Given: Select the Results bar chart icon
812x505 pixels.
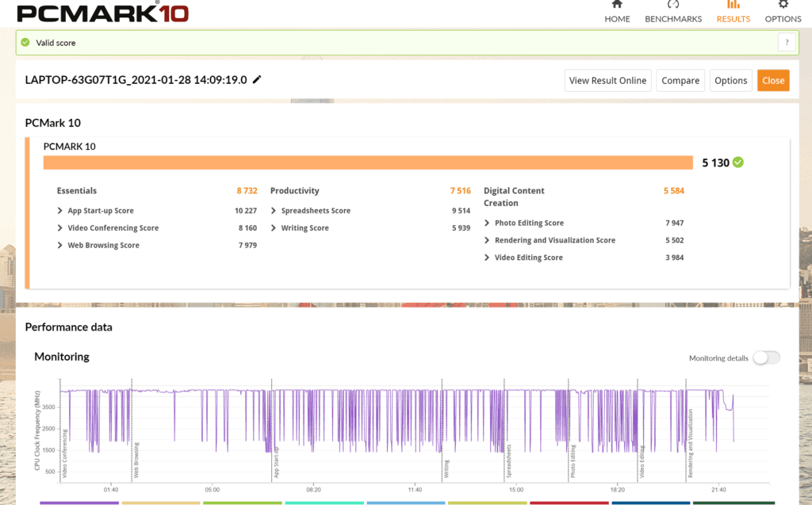Looking at the screenshot, I should click(733, 5).
